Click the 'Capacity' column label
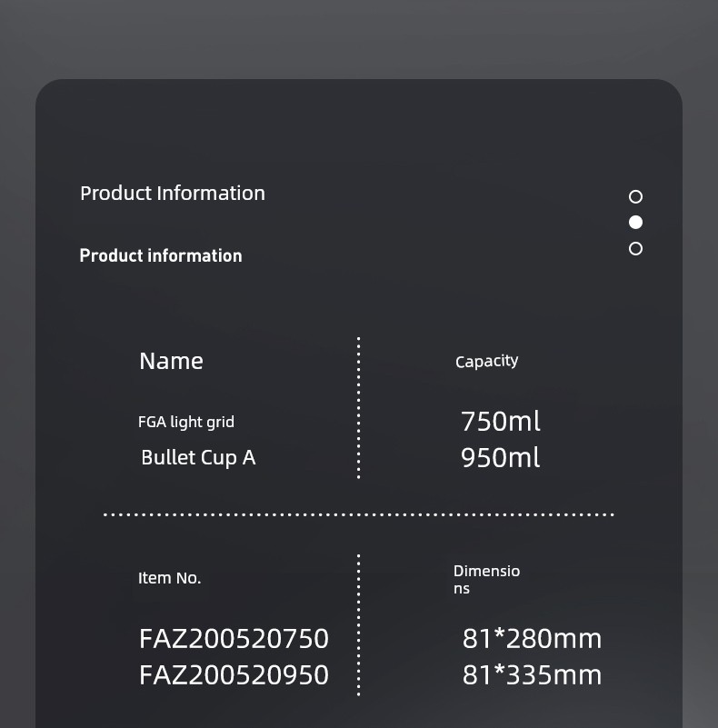718x728 pixels. 487,361
